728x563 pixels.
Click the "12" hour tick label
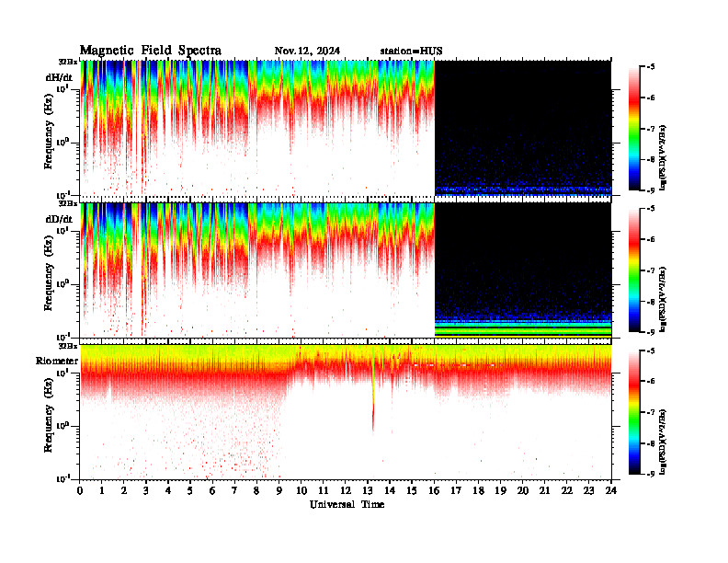[x=346, y=491]
